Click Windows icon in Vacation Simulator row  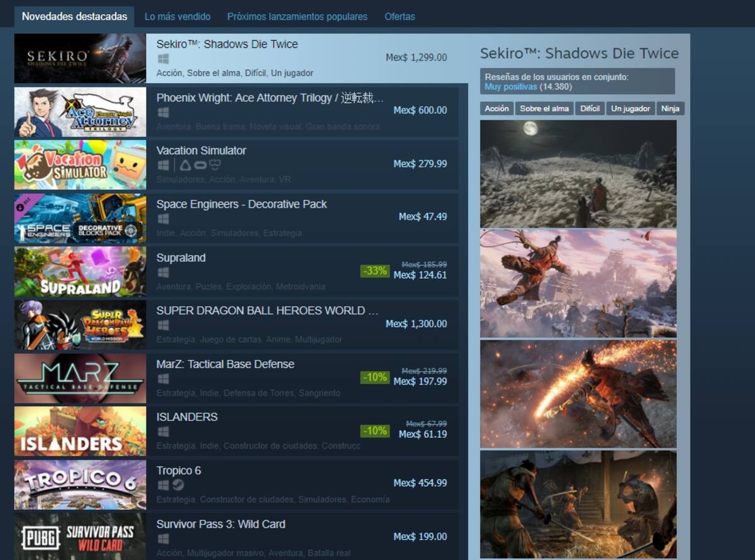coord(163,165)
